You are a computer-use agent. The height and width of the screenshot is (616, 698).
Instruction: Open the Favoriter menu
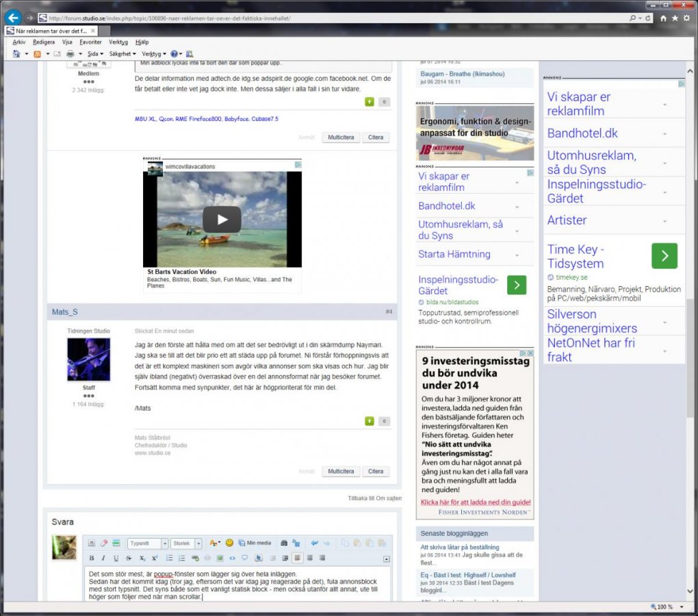point(90,42)
